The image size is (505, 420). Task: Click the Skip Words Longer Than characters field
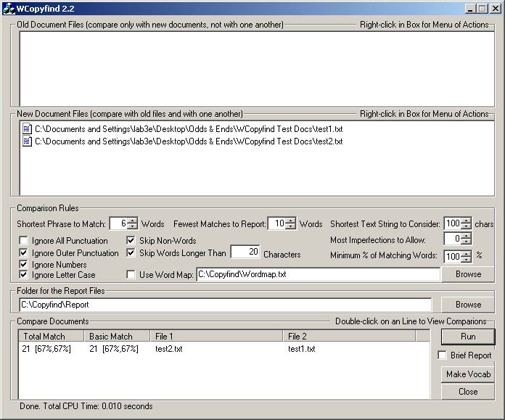coord(245,252)
